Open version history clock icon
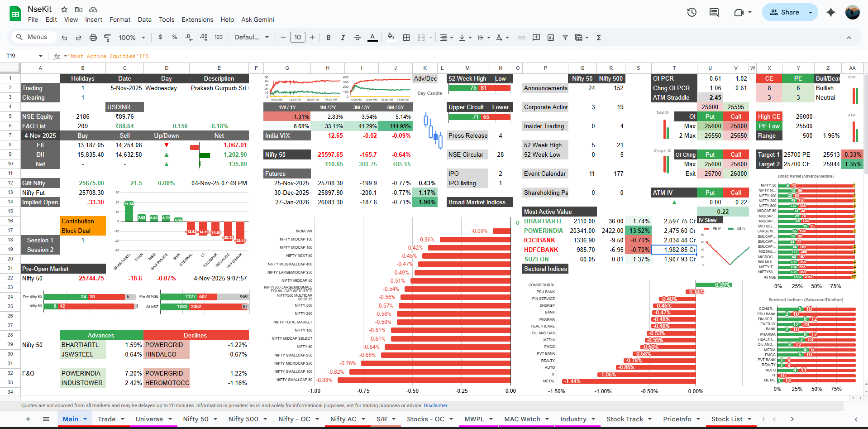This screenshot has height=429, width=868. pyautogui.click(x=692, y=12)
